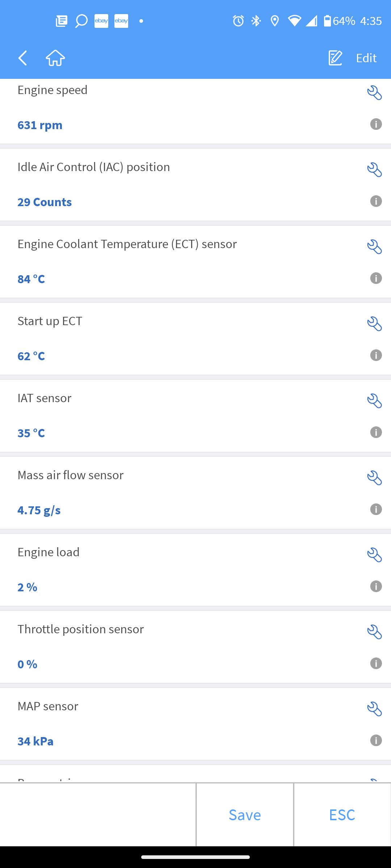The image size is (391, 868).
Task: Click the Edit text link
Action: 366,58
